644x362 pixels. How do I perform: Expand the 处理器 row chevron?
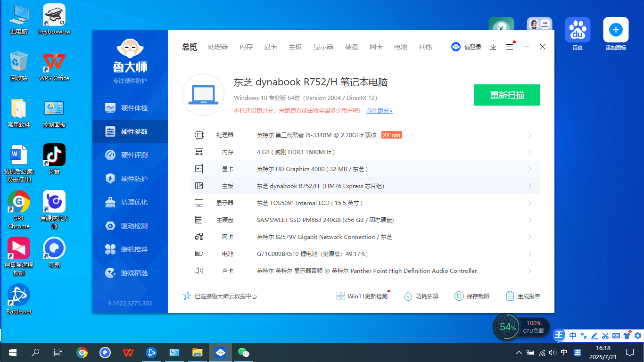[x=529, y=135]
